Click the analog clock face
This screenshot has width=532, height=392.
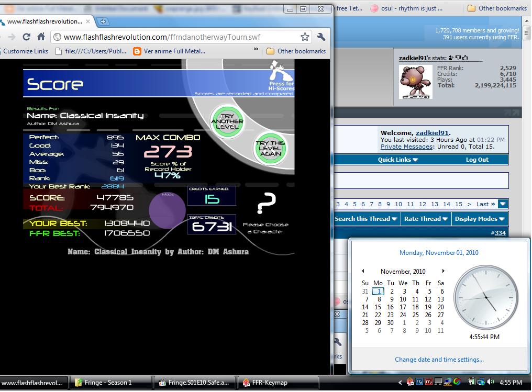486,298
